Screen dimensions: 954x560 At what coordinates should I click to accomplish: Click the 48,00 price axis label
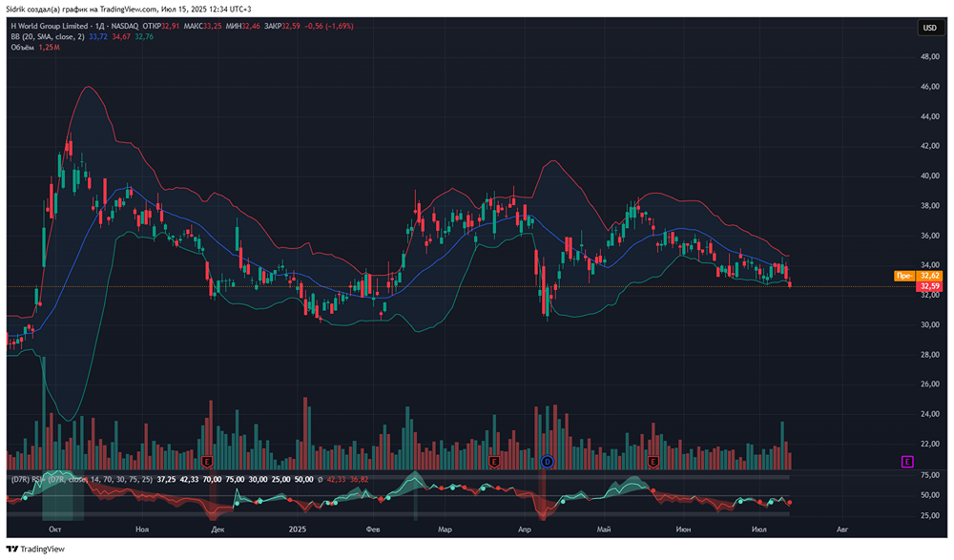click(929, 56)
